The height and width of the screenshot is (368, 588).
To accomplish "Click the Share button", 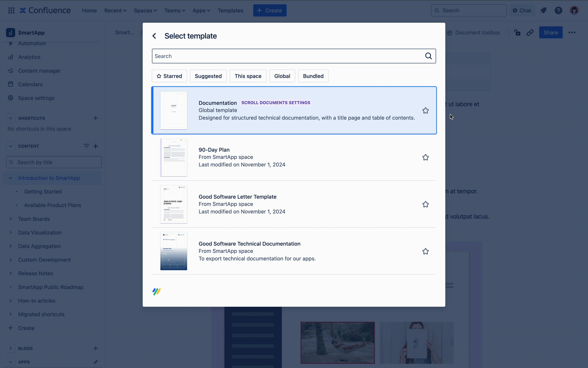I will 551,33.
